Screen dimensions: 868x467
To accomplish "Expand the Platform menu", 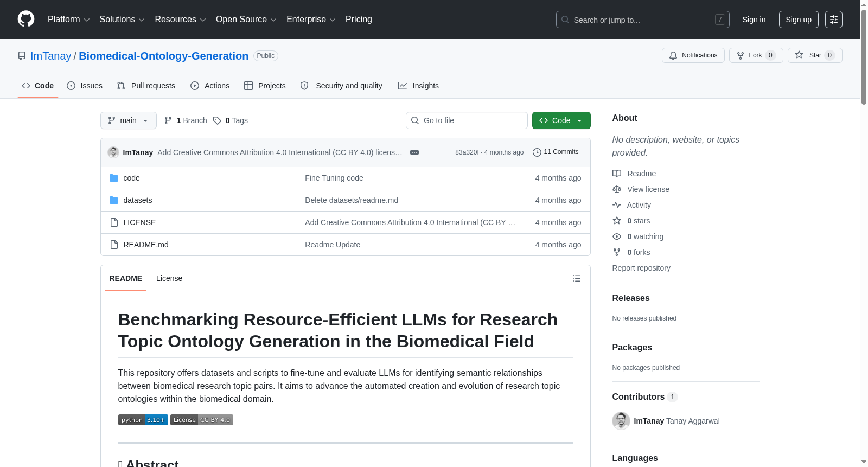I will (x=69, y=20).
